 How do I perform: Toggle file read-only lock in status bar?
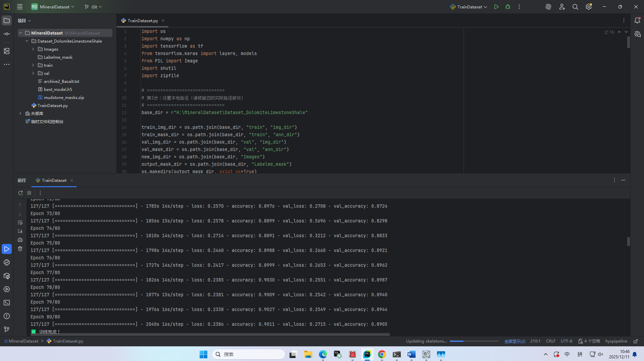tap(636, 341)
